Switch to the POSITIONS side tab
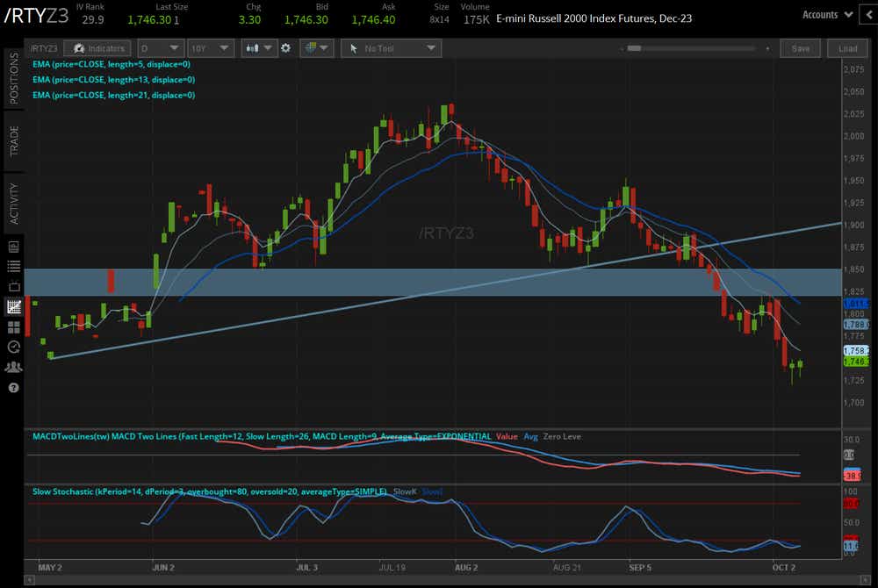The image size is (878, 588). tap(14, 78)
